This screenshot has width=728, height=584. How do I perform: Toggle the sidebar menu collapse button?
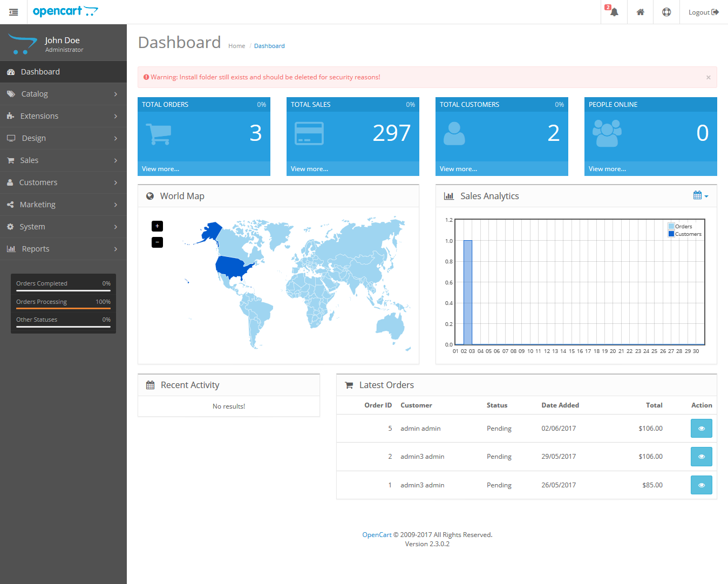[x=13, y=12]
